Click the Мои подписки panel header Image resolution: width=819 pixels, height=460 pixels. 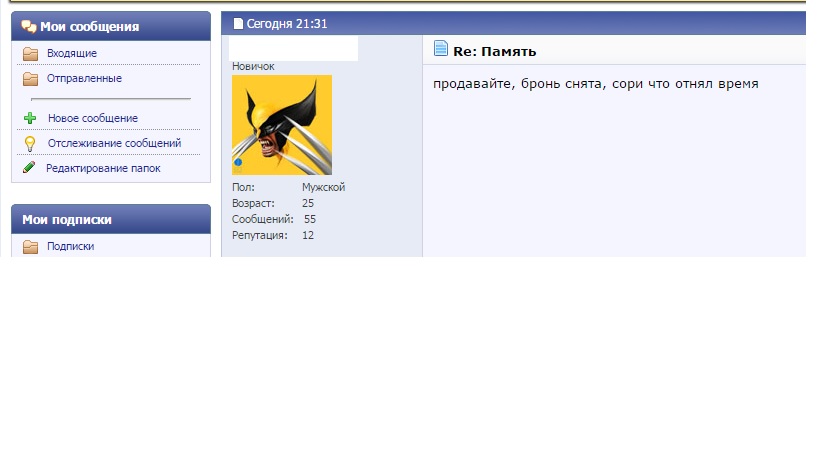tap(110, 220)
